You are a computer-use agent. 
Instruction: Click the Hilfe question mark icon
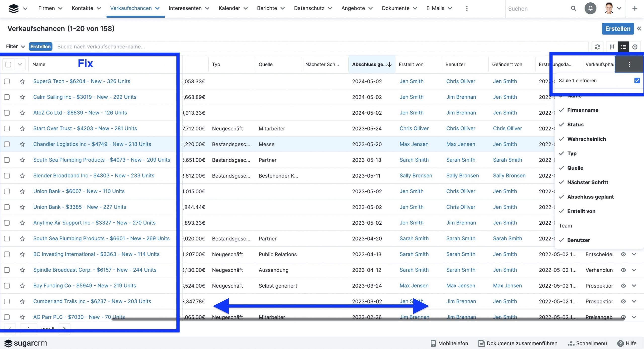pyautogui.click(x=621, y=343)
